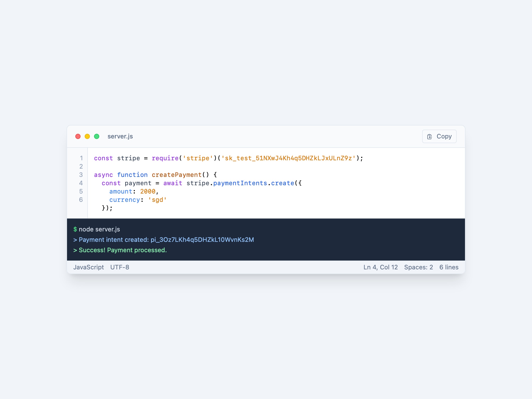532x399 pixels.
Task: Click the 6 lines status item
Action: (x=449, y=267)
